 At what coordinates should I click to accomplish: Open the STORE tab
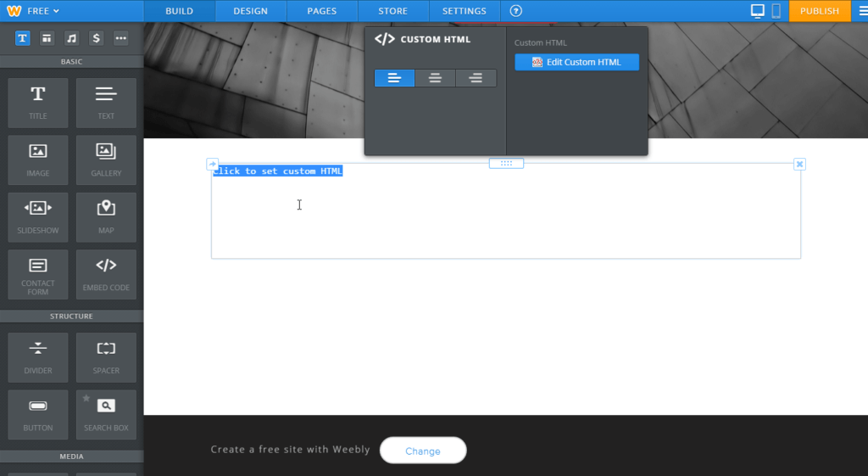[x=393, y=11]
